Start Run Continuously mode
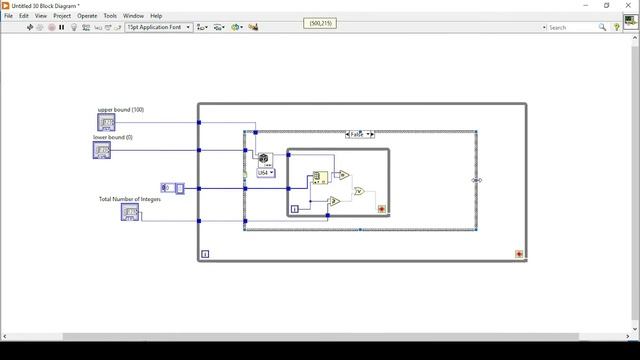 [x=40, y=27]
